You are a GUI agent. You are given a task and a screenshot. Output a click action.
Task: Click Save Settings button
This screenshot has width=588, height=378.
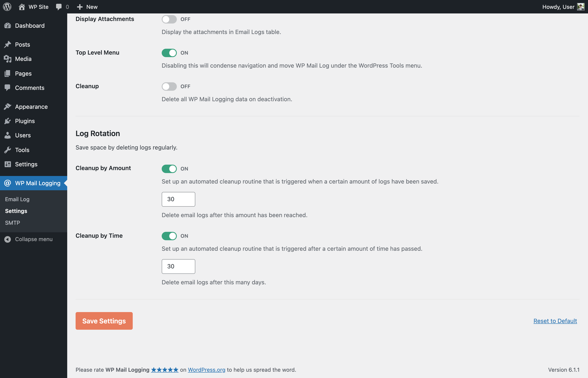pos(104,321)
